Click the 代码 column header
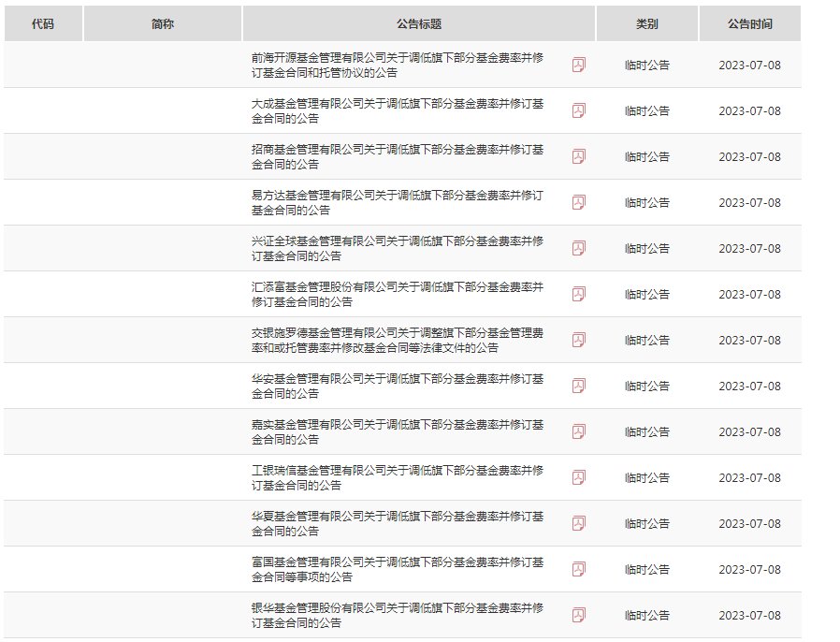 click(43, 23)
